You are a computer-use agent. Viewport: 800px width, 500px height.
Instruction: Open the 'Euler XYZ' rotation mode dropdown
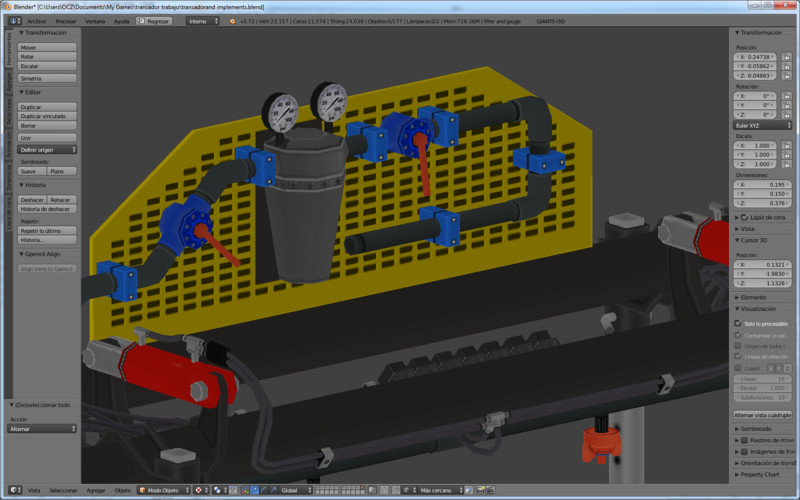click(764, 126)
